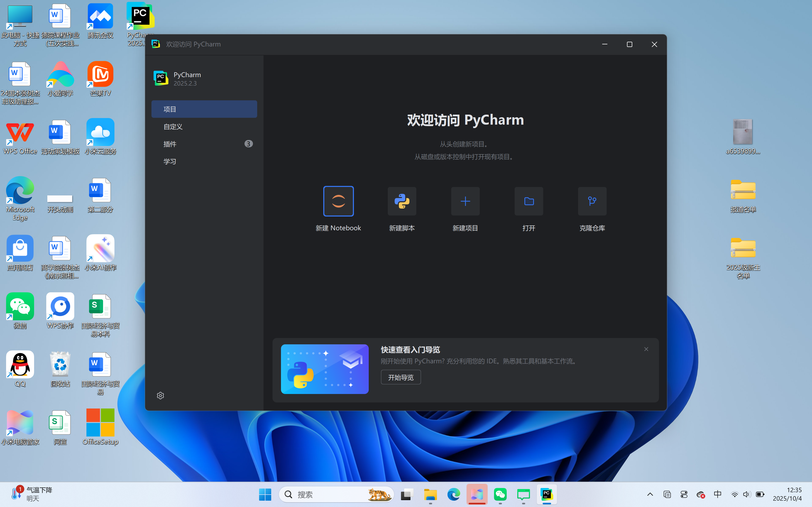The width and height of the screenshot is (812, 507).
Task: Create a project via 新建项目 icon
Action: pyautogui.click(x=465, y=201)
